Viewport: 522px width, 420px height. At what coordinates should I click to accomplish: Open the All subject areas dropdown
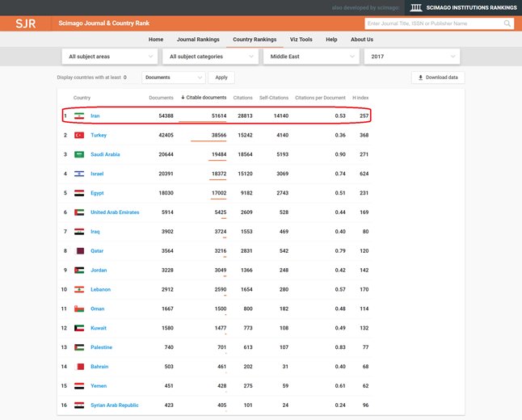click(x=110, y=57)
